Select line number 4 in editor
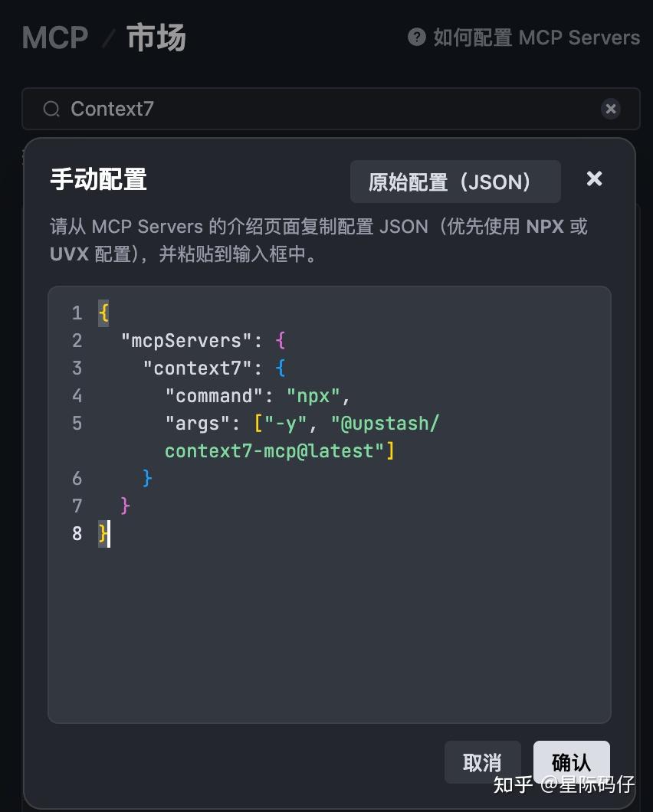The image size is (653, 812). [x=77, y=396]
